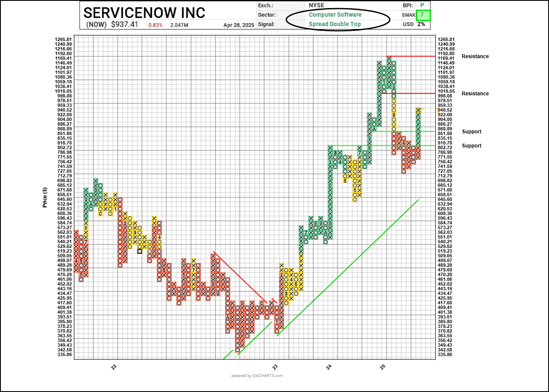Select the 23 year marker on time axis
Viewport: 549px width, 392px height.
(276, 367)
